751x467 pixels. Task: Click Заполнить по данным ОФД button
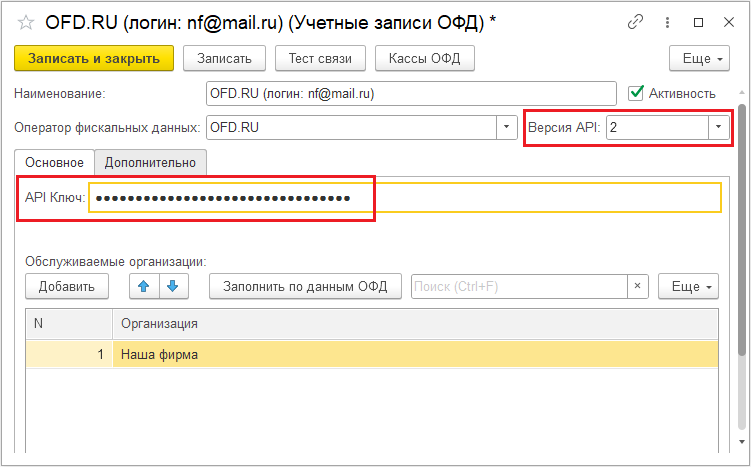[x=305, y=286]
